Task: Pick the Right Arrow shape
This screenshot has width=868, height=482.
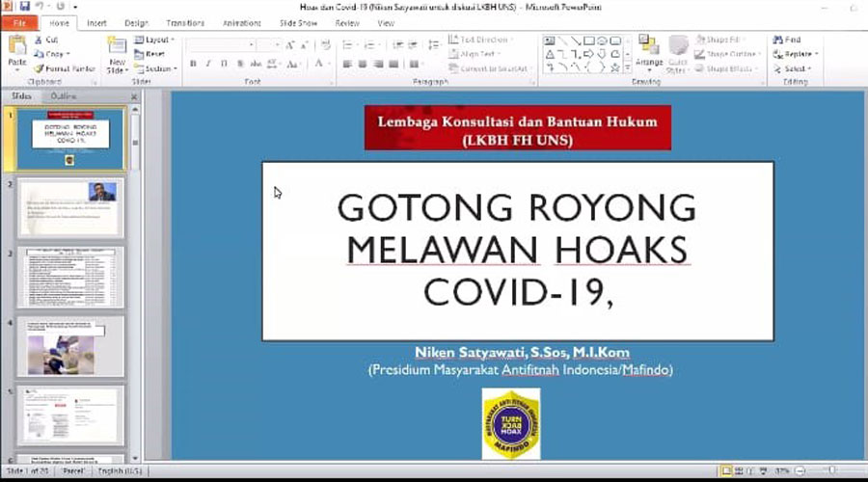Action: pyautogui.click(x=588, y=54)
